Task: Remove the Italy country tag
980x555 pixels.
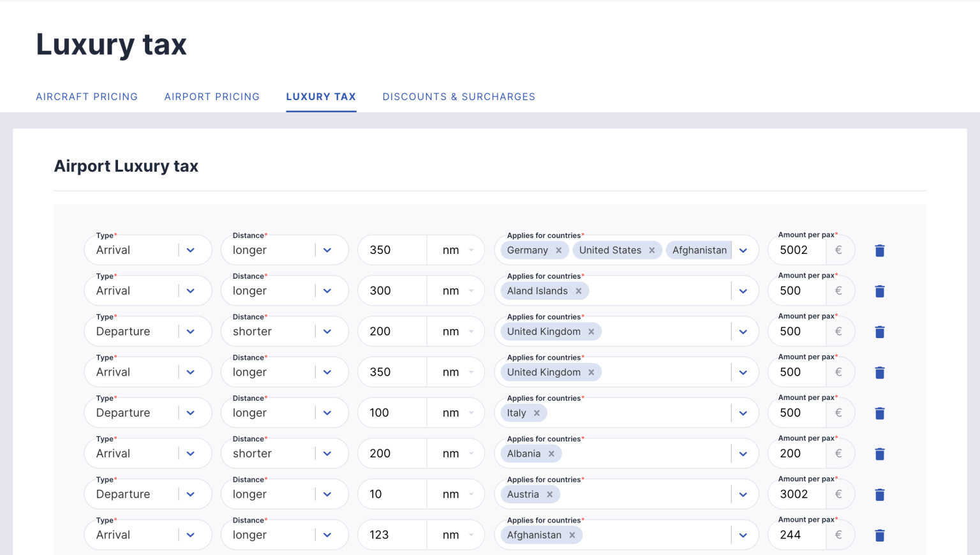Action: point(537,413)
